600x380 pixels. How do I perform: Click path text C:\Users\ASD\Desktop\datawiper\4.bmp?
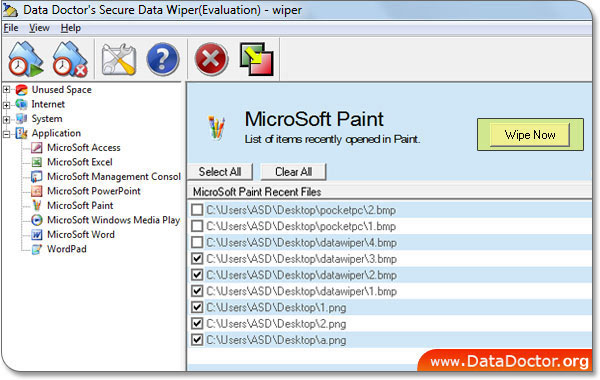click(302, 243)
